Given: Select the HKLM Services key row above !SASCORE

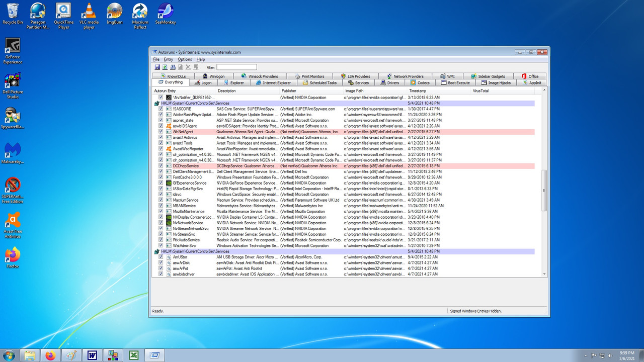Looking at the screenshot, I should 344,103.
